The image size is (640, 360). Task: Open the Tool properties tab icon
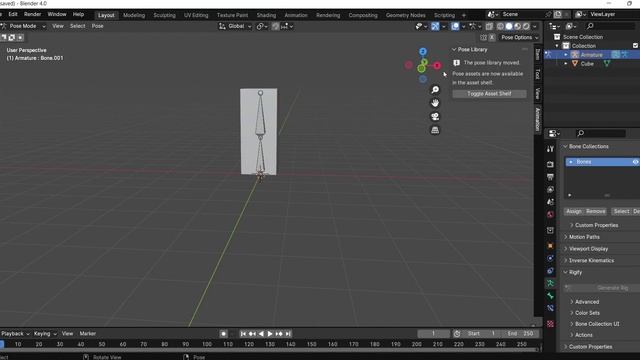coord(550,149)
